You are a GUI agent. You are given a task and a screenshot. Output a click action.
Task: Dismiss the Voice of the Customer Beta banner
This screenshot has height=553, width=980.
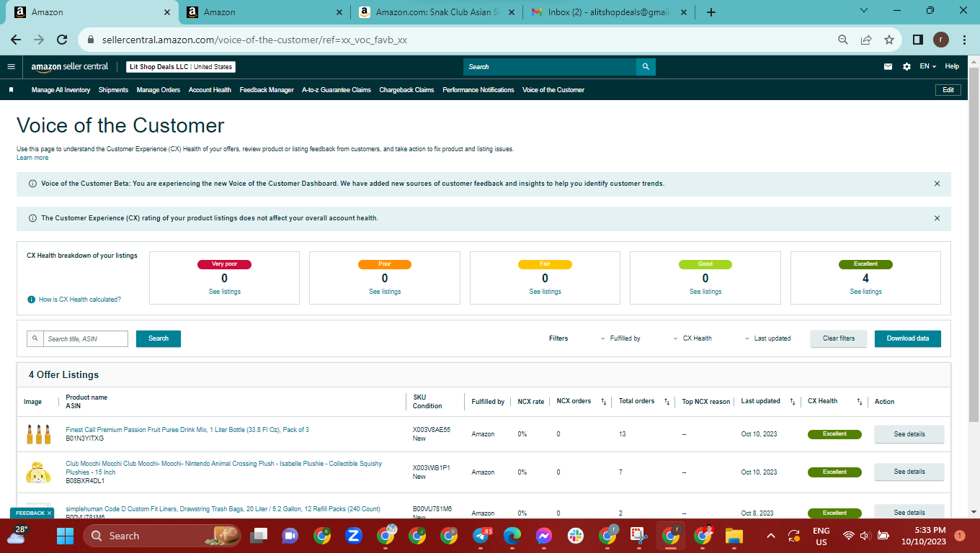937,184
